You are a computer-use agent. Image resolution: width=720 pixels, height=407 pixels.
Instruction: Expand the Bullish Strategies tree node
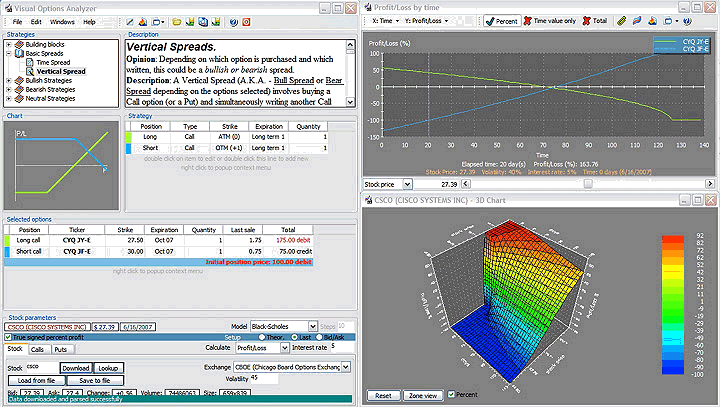8,80
